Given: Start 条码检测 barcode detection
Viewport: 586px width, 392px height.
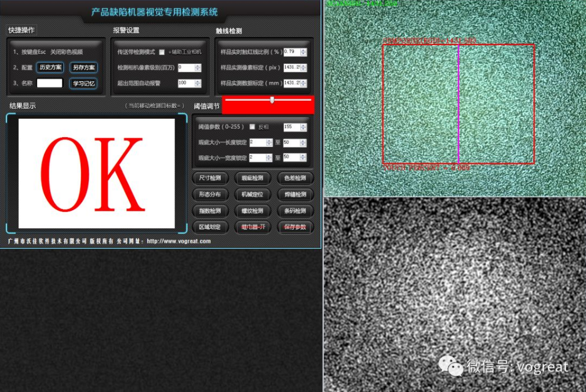Looking at the screenshot, I should (296, 211).
